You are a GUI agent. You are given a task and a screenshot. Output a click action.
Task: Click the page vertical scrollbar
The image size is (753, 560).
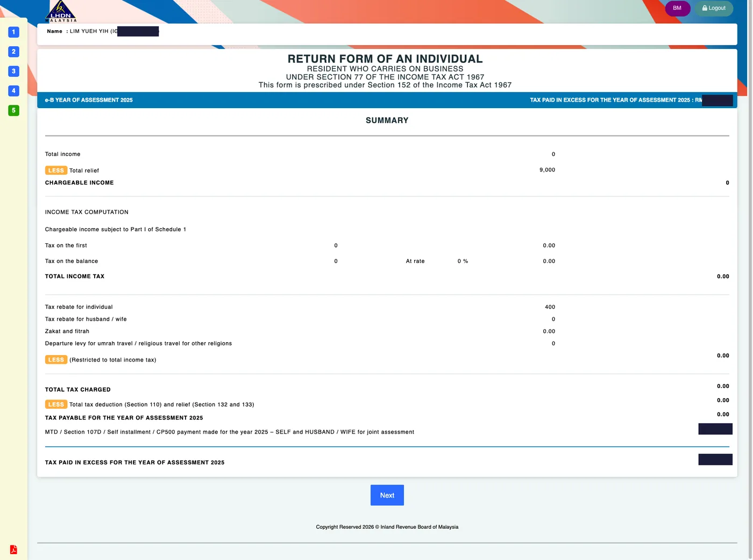(x=750, y=280)
